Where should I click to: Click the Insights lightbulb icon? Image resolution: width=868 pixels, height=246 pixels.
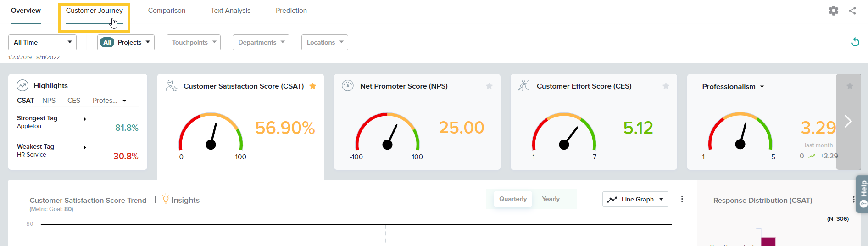click(166, 199)
